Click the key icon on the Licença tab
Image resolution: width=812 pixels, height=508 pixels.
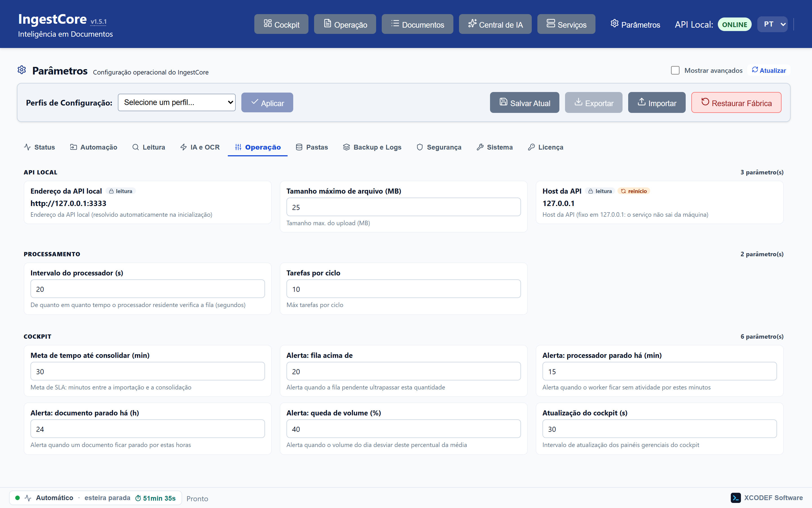point(531,147)
